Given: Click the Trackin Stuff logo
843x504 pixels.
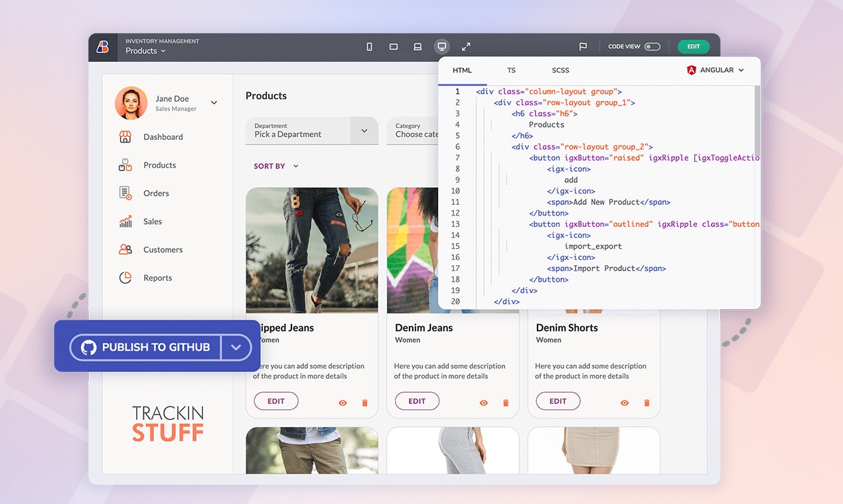Looking at the screenshot, I should pyautogui.click(x=168, y=424).
